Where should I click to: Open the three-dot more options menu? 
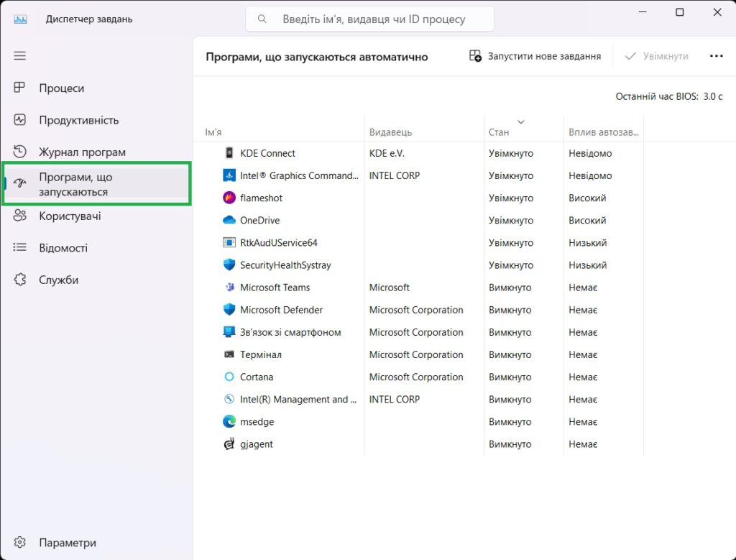click(x=717, y=56)
